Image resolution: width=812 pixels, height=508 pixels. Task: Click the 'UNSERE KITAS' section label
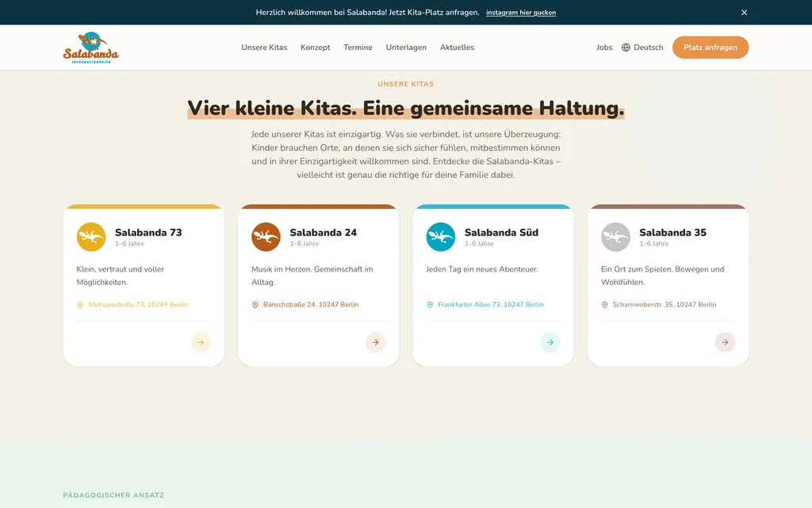click(x=405, y=84)
